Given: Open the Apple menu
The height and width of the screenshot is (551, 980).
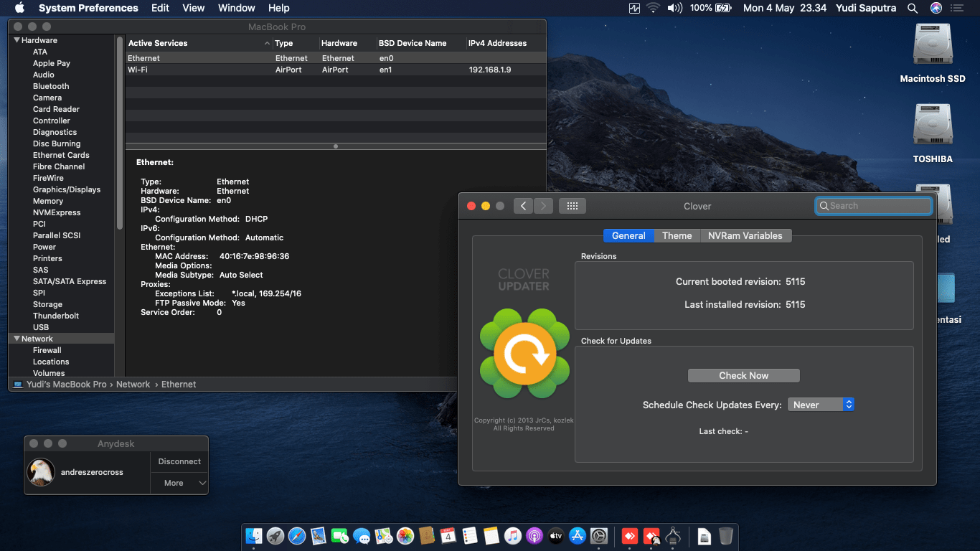Looking at the screenshot, I should click(19, 8).
